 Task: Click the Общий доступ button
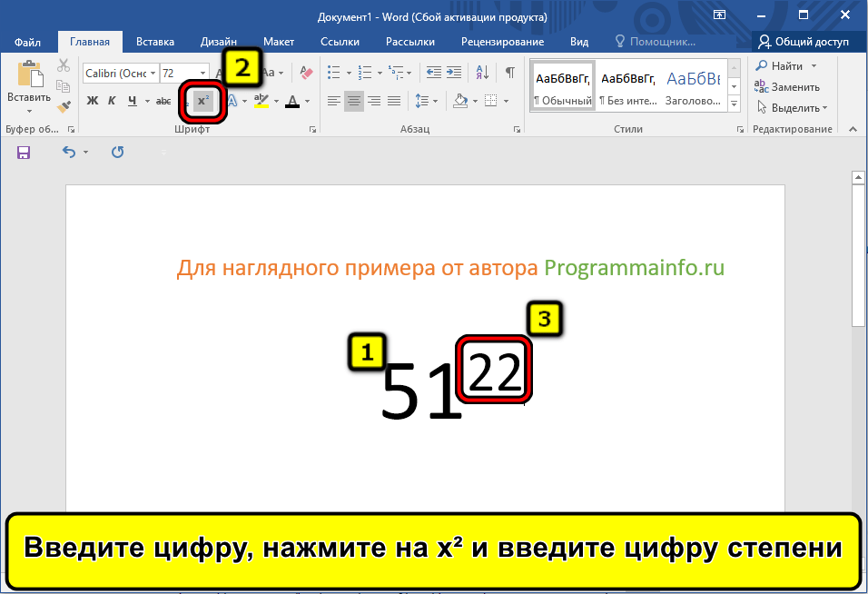pyautogui.click(x=804, y=42)
